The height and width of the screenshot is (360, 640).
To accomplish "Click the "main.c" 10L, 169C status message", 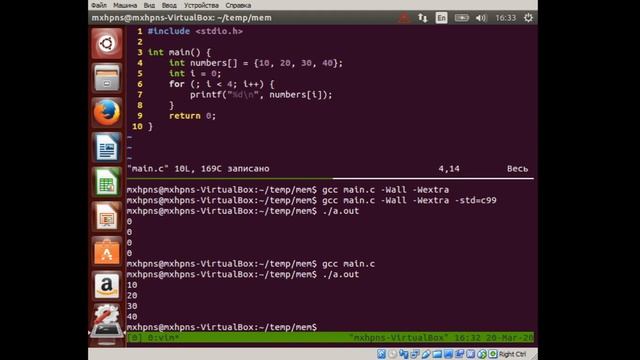I will [x=198, y=169].
